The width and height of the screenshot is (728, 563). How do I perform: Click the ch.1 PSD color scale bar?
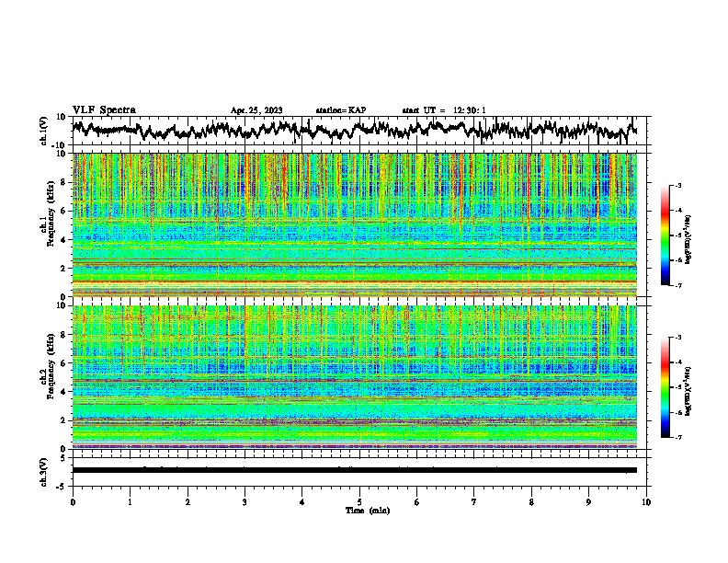coord(665,235)
